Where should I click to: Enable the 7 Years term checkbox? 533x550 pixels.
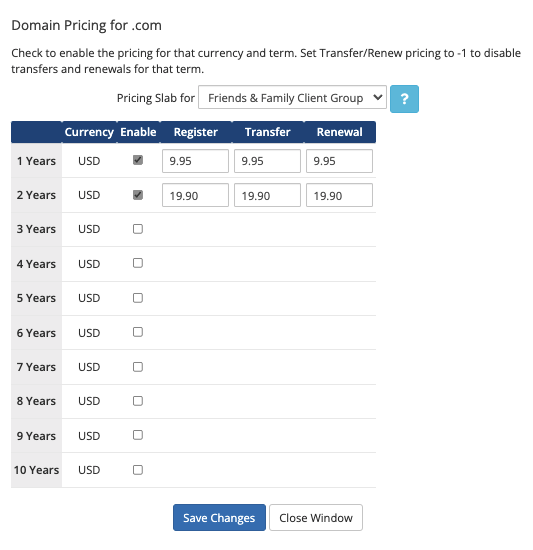click(138, 367)
